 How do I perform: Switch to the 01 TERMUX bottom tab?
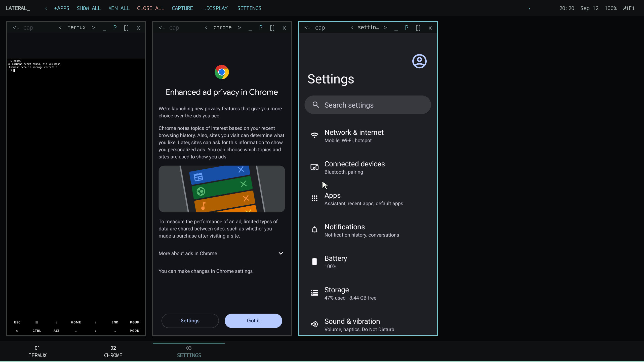pyautogui.click(x=37, y=352)
